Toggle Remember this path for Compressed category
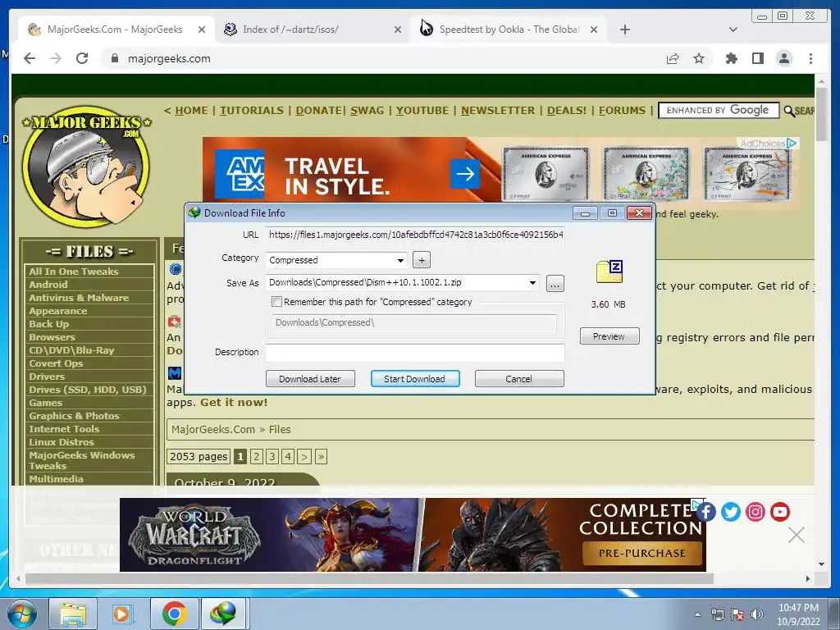 (x=277, y=302)
